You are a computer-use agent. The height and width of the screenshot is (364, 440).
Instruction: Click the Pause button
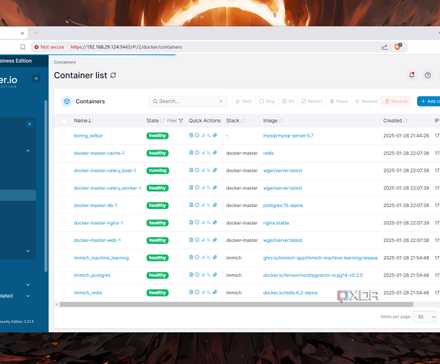coord(339,101)
